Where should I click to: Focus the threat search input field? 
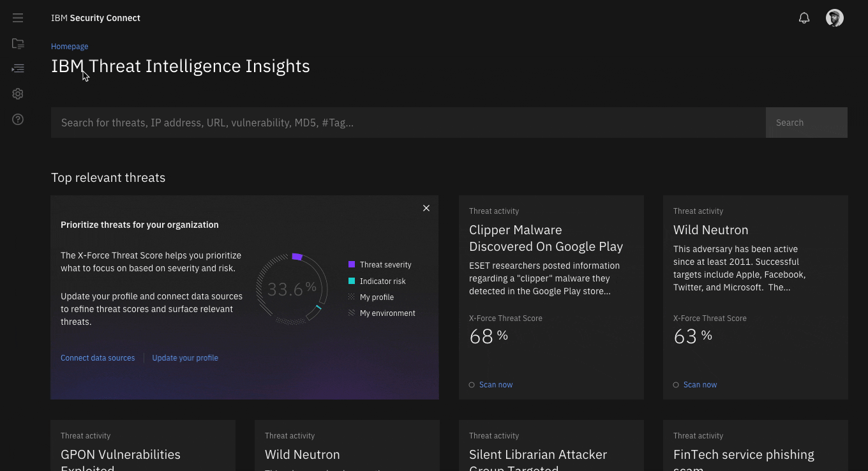click(408, 123)
